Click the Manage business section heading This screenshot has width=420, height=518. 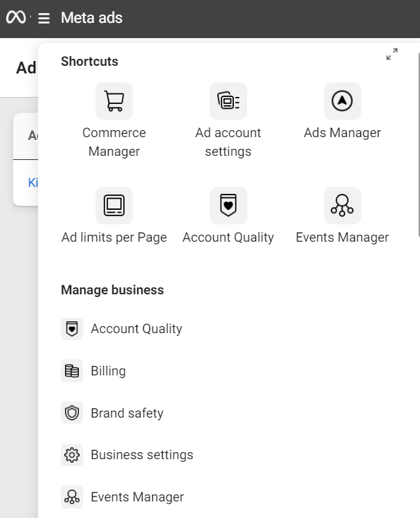[x=112, y=290]
